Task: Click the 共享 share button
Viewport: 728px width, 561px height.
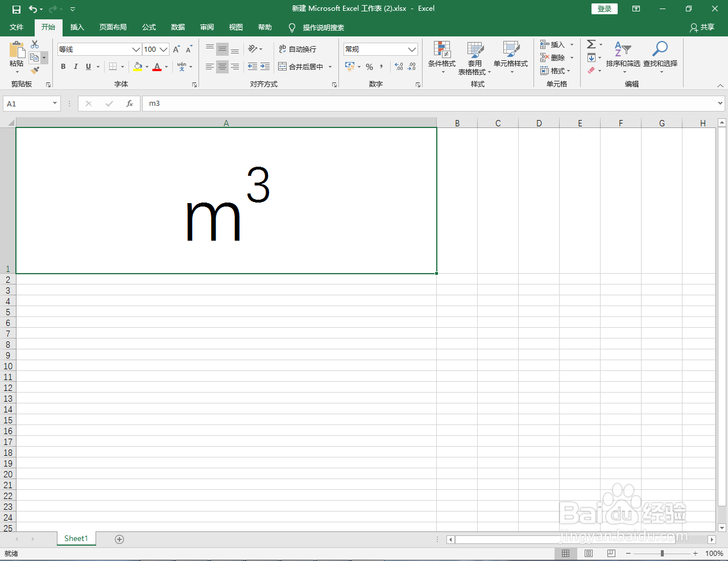Action: click(702, 27)
